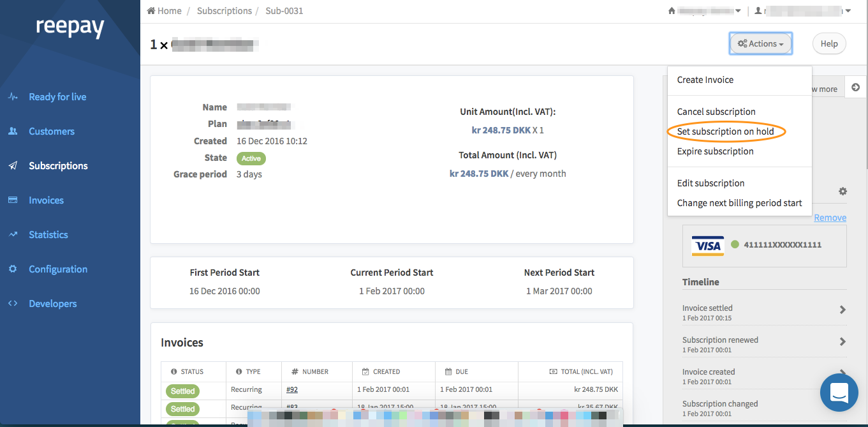Click the Configuration gear icon
This screenshot has height=427, width=868.
13,269
